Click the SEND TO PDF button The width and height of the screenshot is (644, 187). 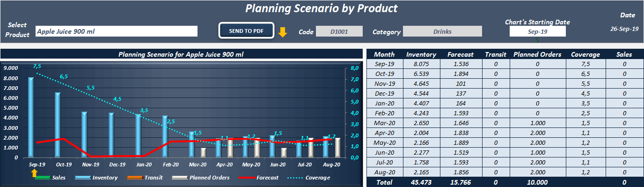tap(246, 31)
